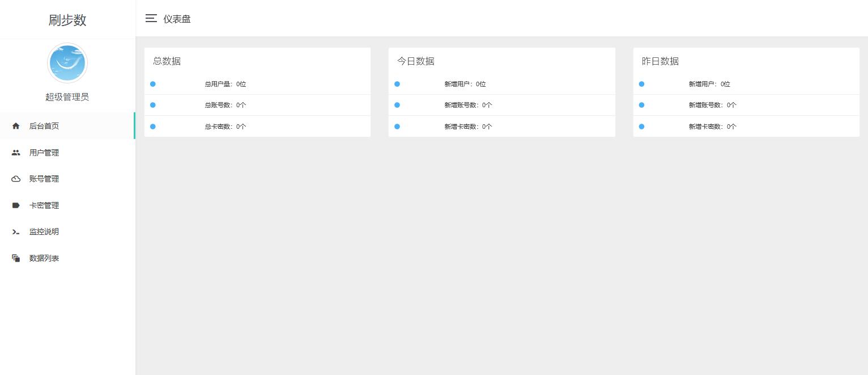Click the people icon beside 用户管理

click(16, 153)
